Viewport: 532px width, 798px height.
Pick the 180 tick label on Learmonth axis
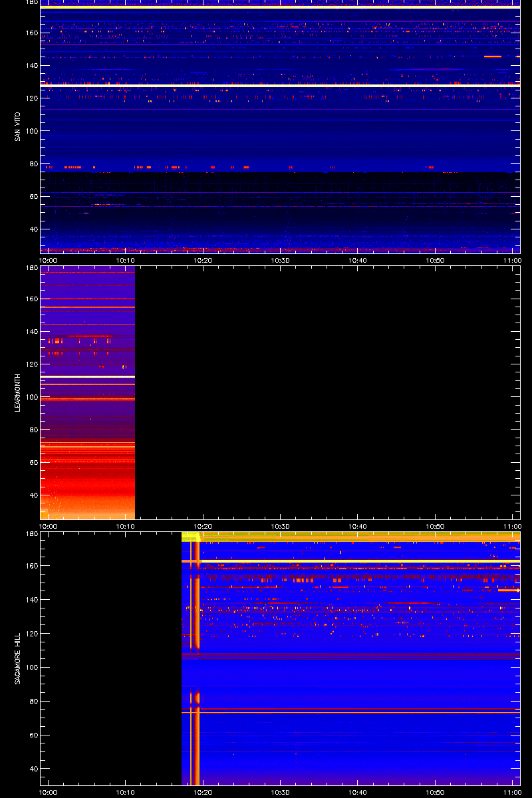click(31, 269)
